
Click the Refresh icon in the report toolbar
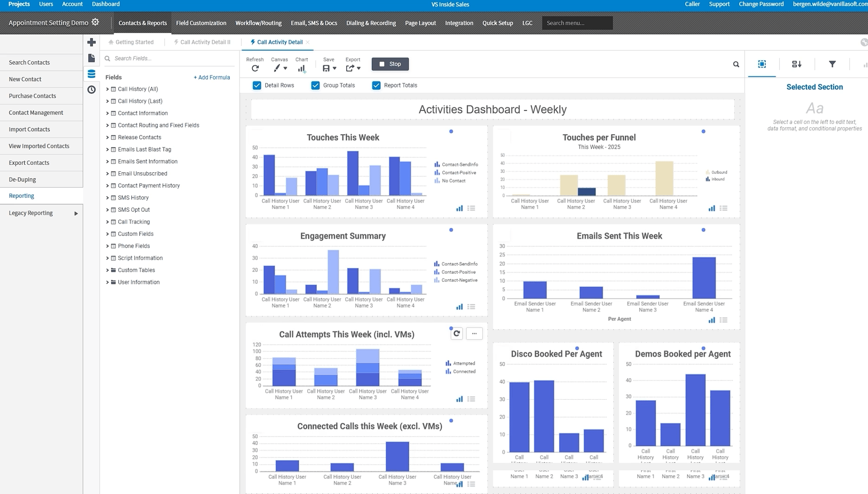tap(255, 69)
